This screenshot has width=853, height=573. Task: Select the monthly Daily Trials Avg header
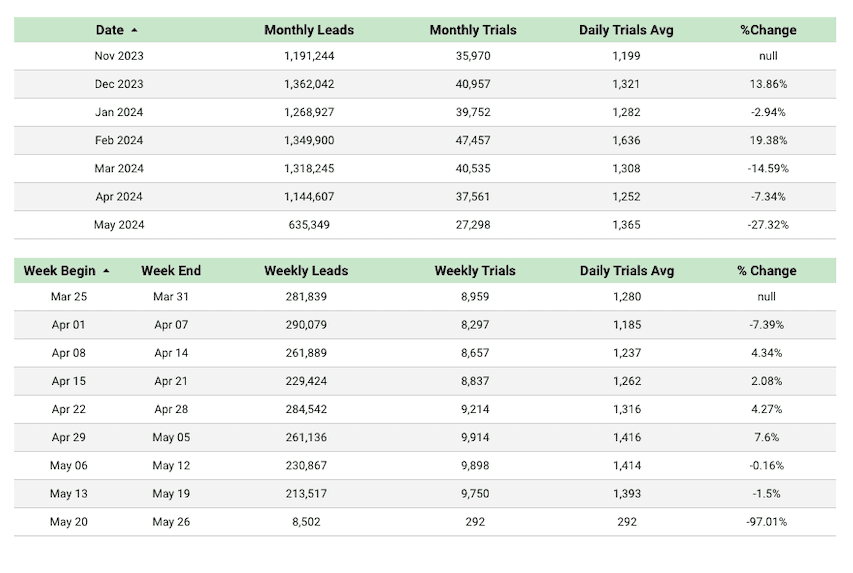[x=626, y=30]
